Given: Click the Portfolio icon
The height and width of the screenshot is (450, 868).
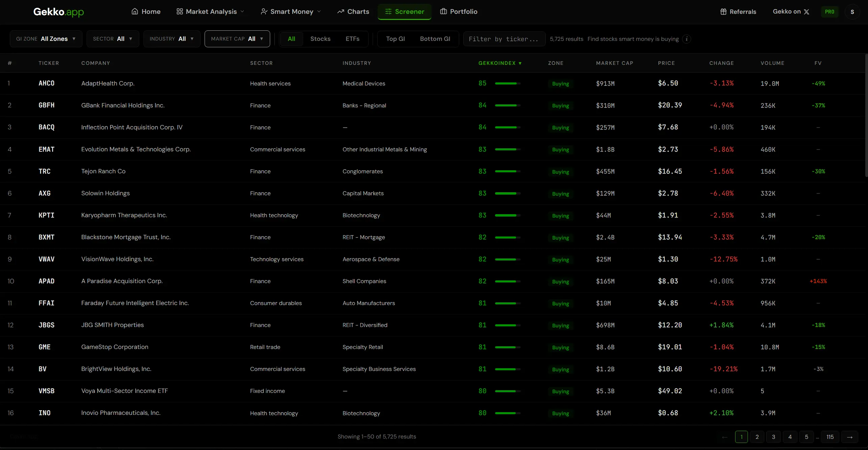Looking at the screenshot, I should coord(443,11).
